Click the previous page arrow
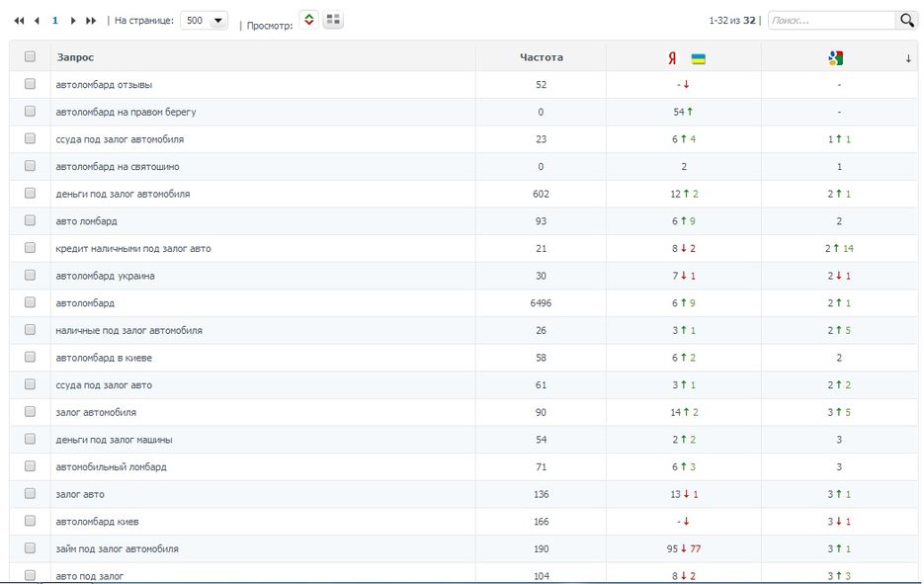The width and height of the screenshot is (924, 584). 38,20
